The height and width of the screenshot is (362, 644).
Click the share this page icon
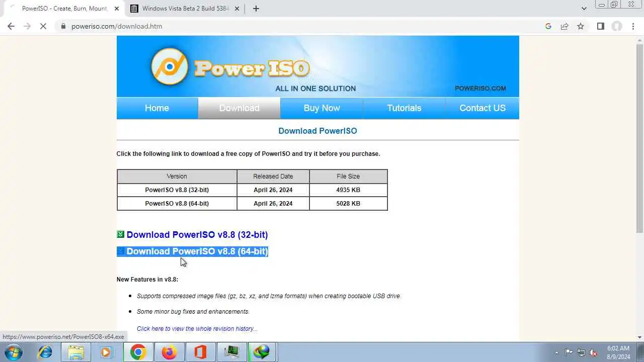click(x=565, y=26)
